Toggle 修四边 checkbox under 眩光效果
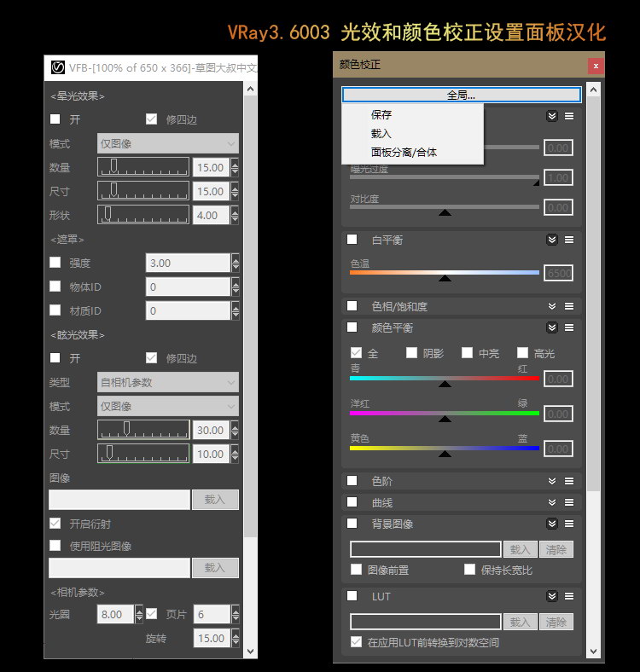The width and height of the screenshot is (640, 672). (x=151, y=358)
